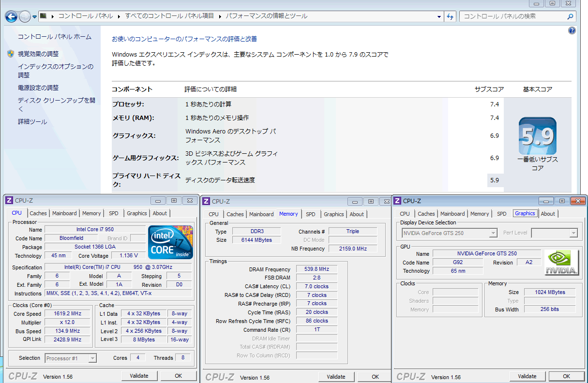Click the プライマリ ハード ディスク subscore 5.9
The image size is (588, 383).
coord(494,180)
